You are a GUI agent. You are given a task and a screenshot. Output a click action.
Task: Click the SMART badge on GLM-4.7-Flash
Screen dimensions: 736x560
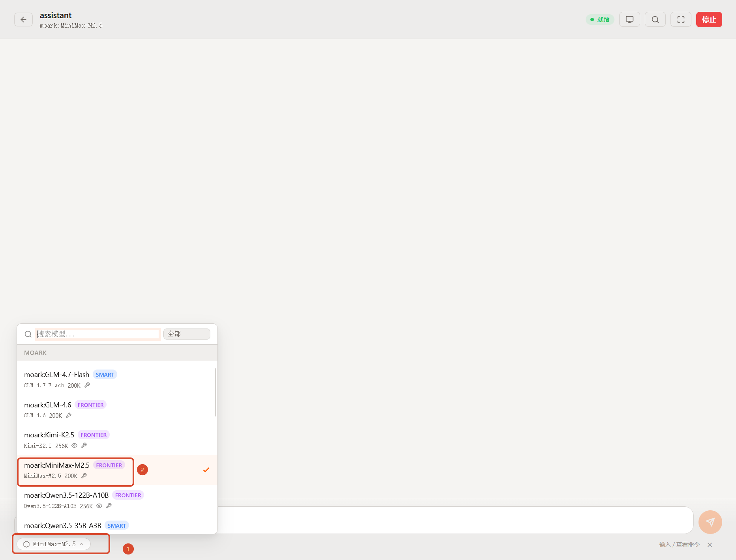105,375
